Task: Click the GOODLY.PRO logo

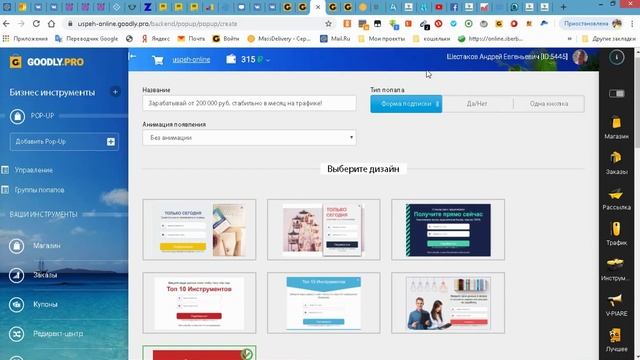Action: [47, 62]
